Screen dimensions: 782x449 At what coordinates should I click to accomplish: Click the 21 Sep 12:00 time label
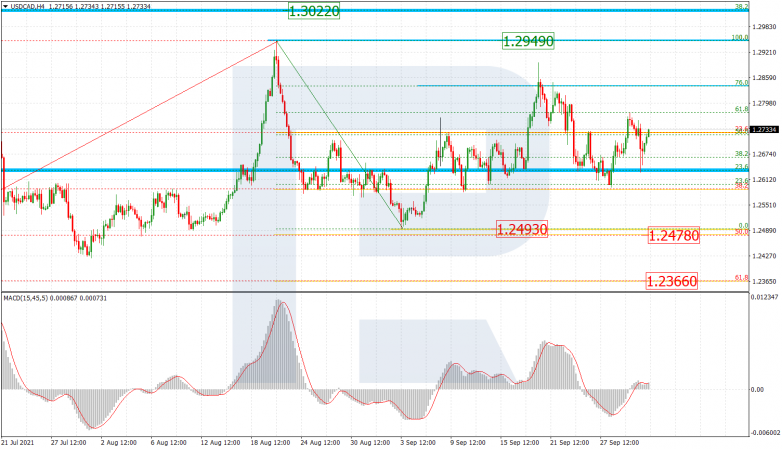(568, 443)
